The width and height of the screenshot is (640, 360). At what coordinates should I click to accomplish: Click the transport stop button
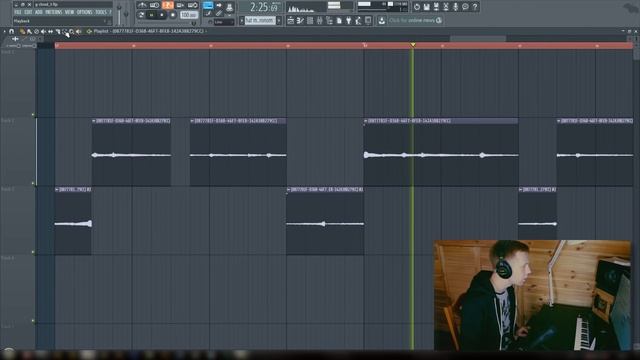[x=162, y=15]
